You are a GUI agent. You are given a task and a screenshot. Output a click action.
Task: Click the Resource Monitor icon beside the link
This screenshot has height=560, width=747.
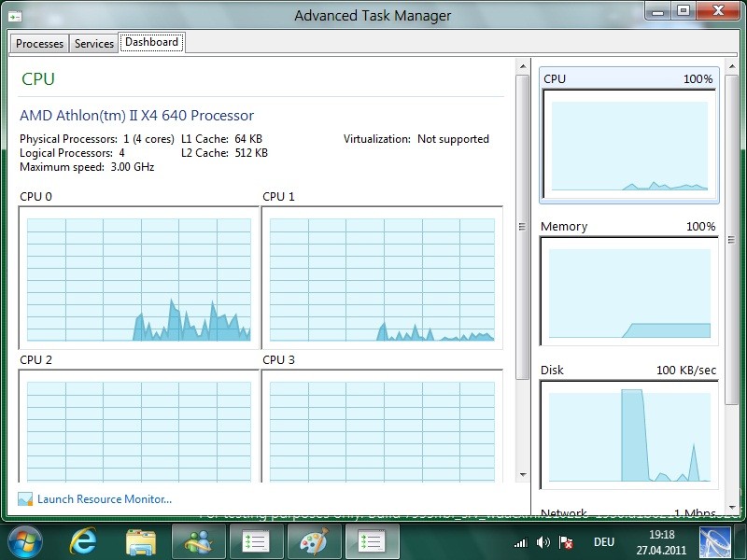coord(25,499)
